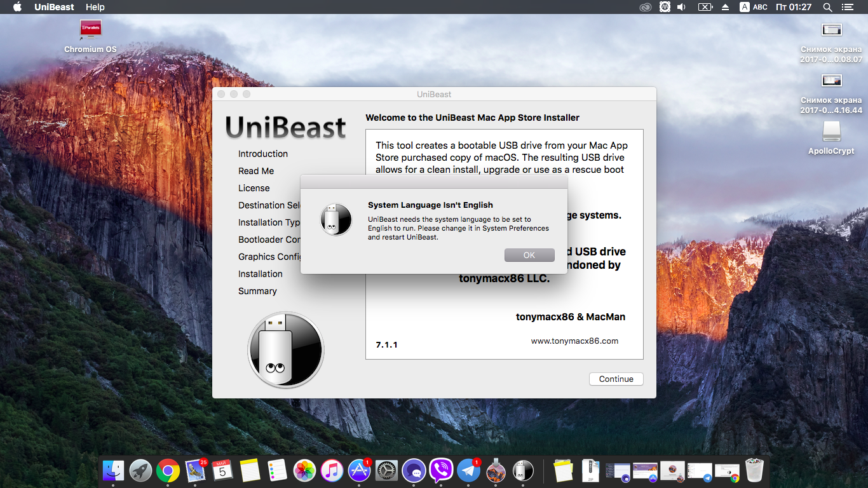Image resolution: width=868 pixels, height=488 pixels.
Task: Click the Read Me step in sidebar
Action: [256, 171]
